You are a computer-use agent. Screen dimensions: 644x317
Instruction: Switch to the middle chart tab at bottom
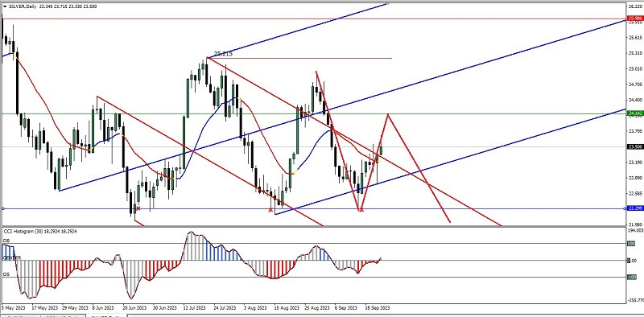pos(63,315)
